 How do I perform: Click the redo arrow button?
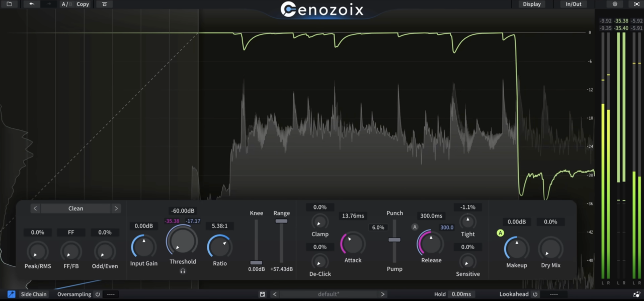(49, 4)
